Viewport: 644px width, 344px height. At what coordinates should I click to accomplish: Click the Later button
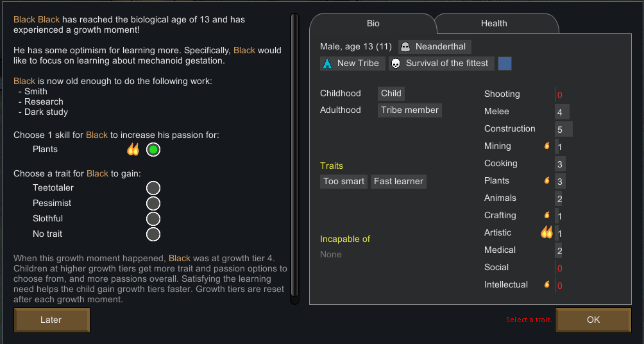click(x=52, y=320)
